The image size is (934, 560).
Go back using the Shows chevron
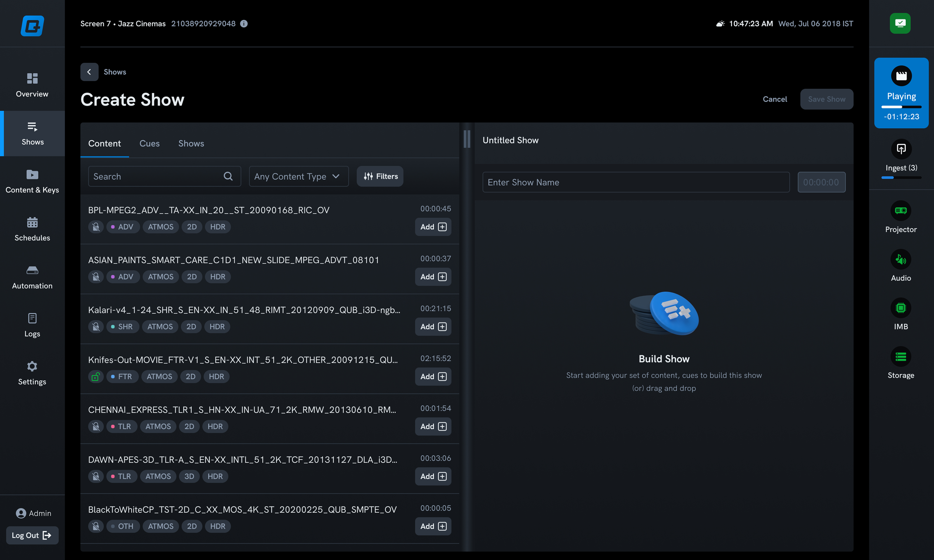89,72
